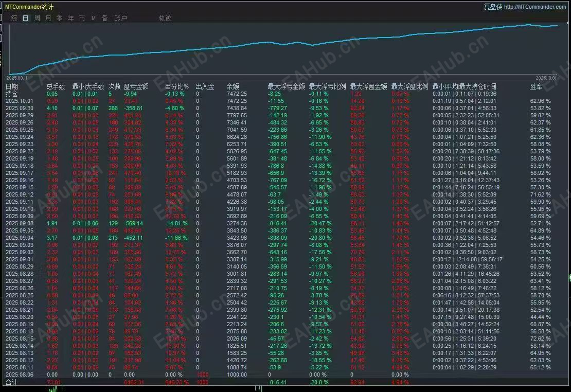Open the 周 weekly statistics tab
The height and width of the screenshot is (392, 571).
[37, 18]
